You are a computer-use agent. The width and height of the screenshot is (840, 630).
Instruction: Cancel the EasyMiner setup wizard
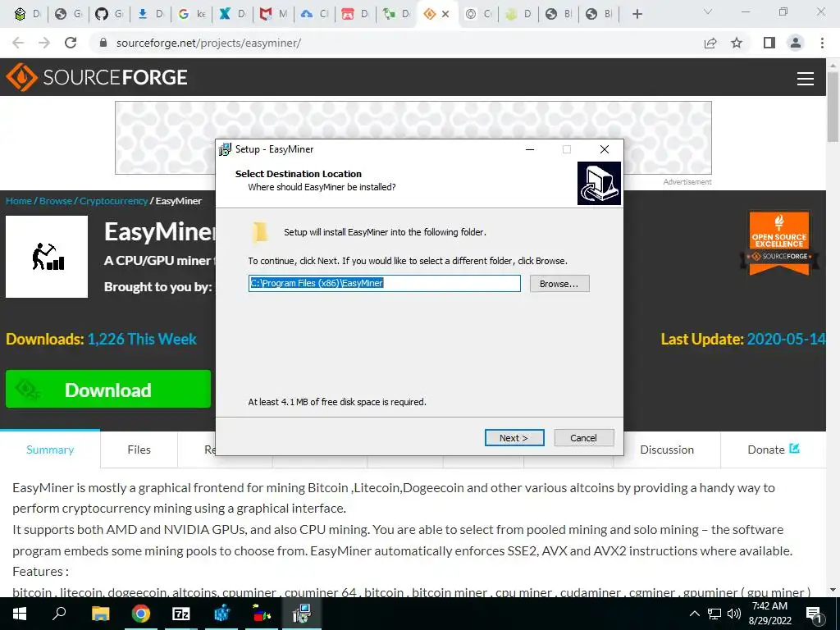tap(583, 438)
